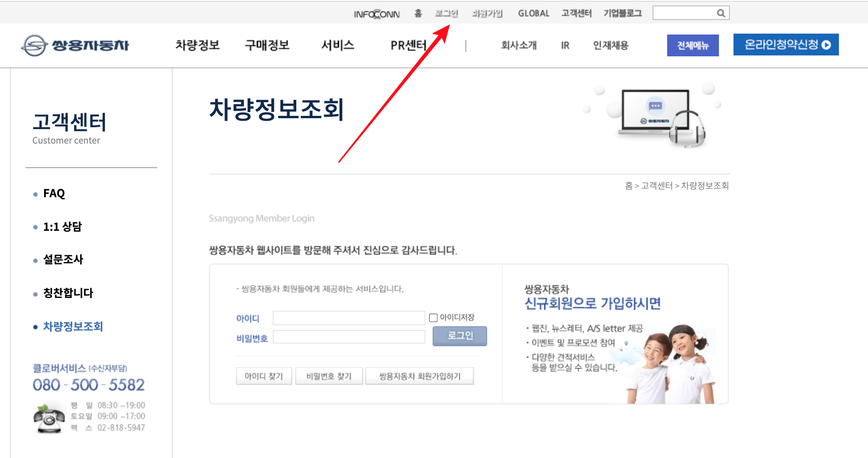Click the 클로버서비스 label

[x=59, y=368]
